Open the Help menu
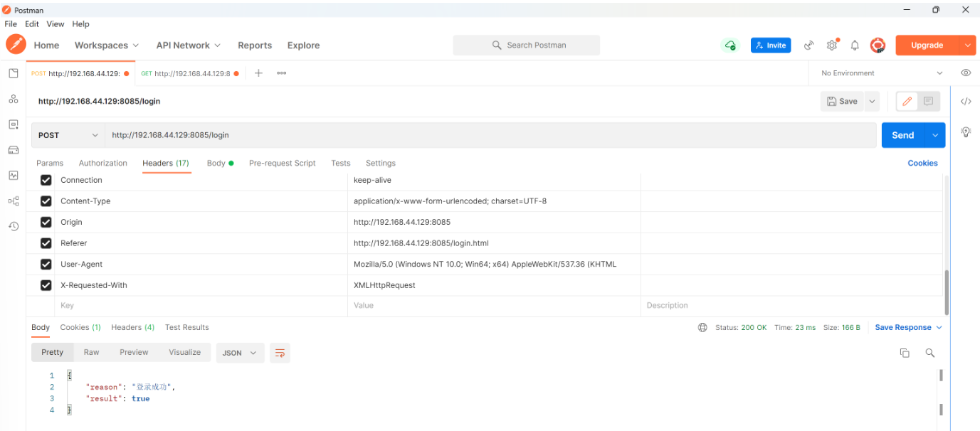The width and height of the screenshot is (980, 431). 81,24
